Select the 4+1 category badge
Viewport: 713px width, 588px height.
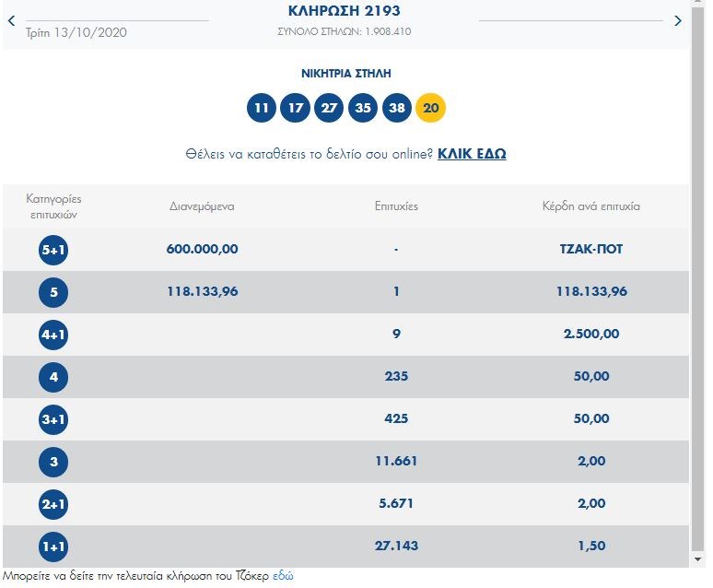(x=53, y=335)
